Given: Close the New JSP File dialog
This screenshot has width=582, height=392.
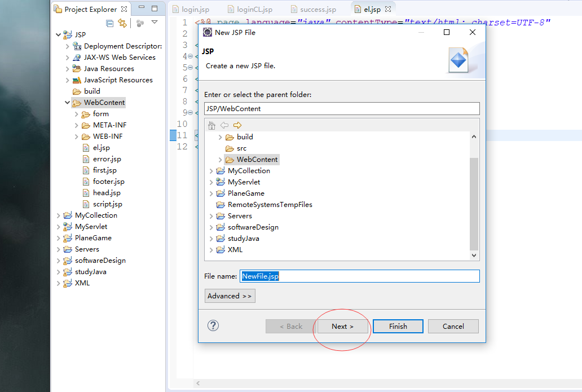Looking at the screenshot, I should [x=473, y=32].
